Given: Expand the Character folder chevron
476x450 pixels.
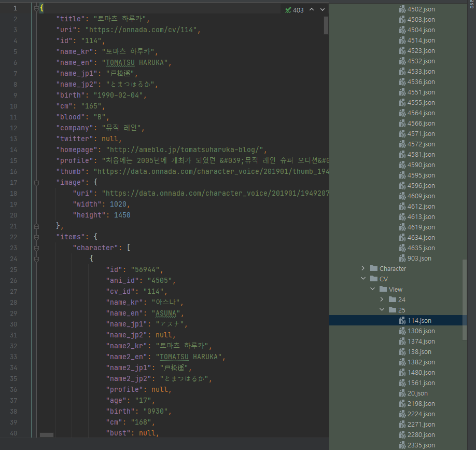Looking at the screenshot, I should [x=363, y=268].
